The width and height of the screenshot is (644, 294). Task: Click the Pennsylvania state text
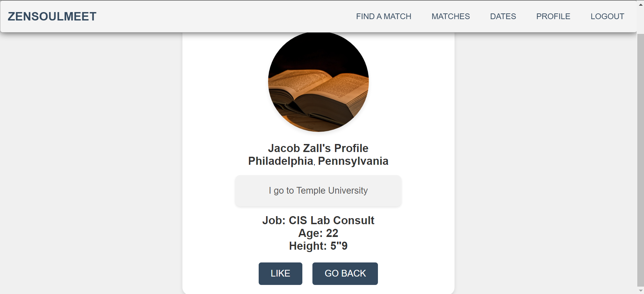pos(353,161)
